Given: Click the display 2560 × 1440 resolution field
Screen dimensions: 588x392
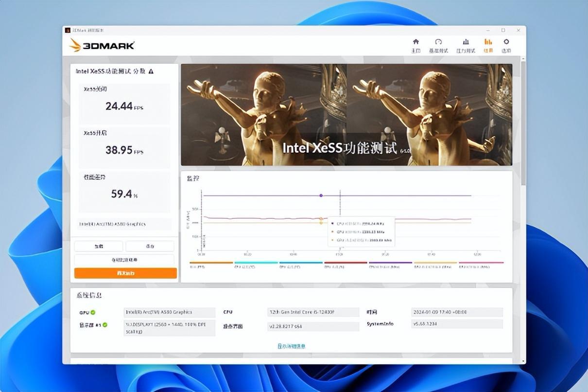Looking at the screenshot, I should coord(169,328).
